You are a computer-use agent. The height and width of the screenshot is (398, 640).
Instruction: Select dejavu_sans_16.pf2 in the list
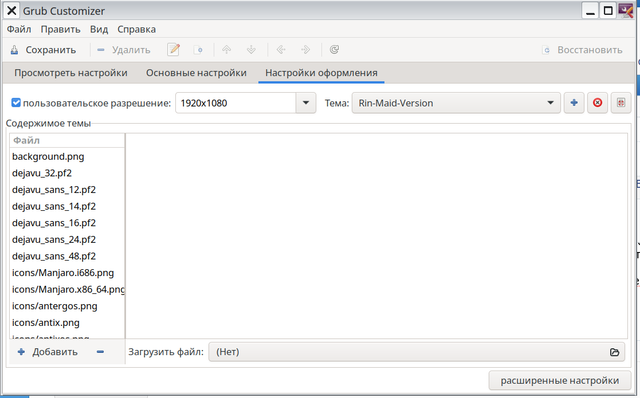tap(67, 223)
